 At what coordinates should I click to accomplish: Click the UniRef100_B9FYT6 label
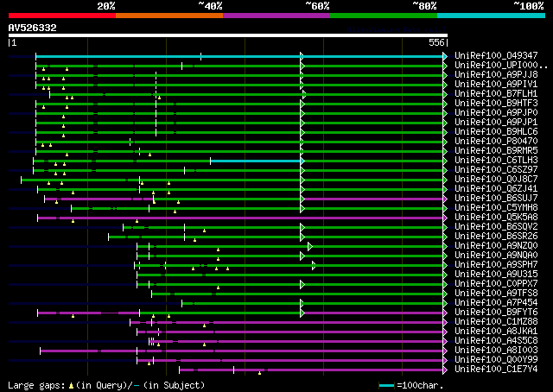pos(496,313)
